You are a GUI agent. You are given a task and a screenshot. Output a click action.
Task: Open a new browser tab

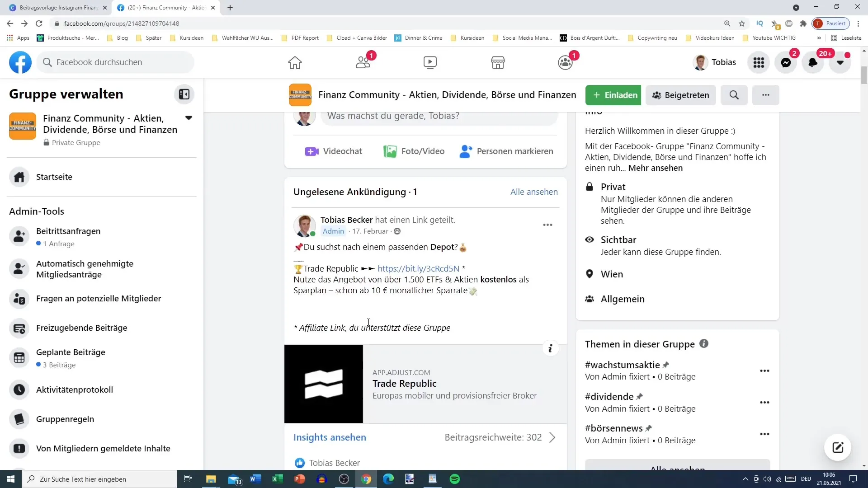pos(230,8)
